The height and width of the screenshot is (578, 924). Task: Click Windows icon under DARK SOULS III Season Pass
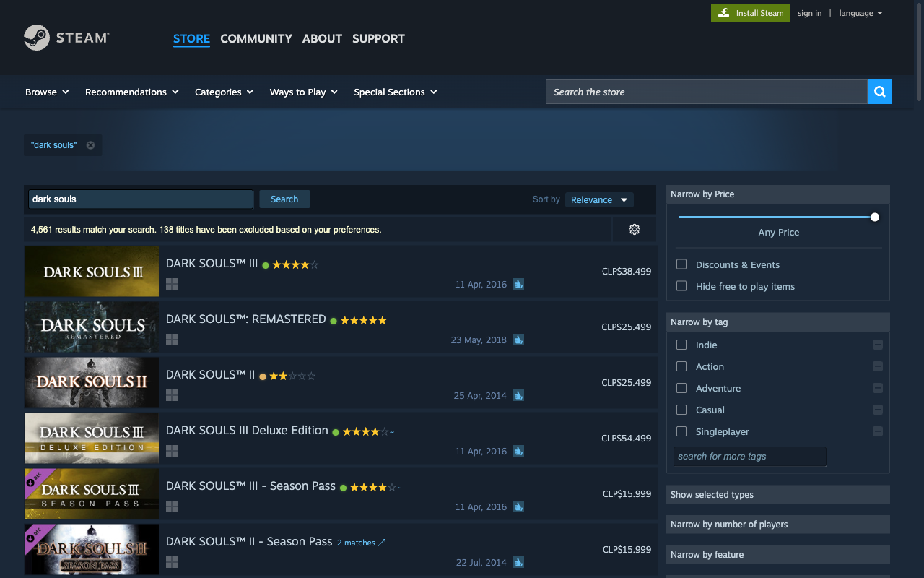pyautogui.click(x=172, y=506)
